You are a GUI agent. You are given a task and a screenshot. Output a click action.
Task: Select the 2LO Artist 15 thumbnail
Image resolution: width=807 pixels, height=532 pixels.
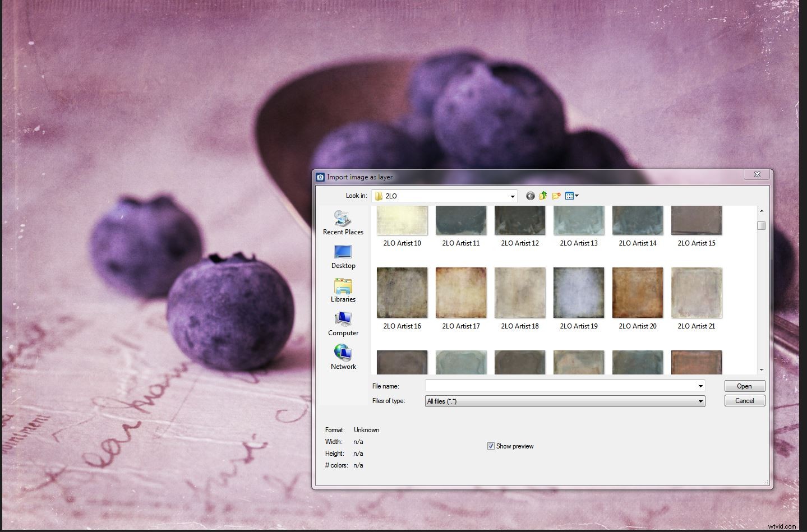pos(696,220)
